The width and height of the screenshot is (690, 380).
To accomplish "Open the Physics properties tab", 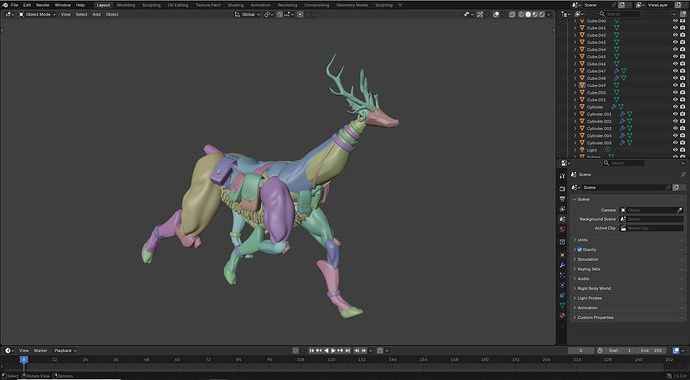I will [562, 285].
